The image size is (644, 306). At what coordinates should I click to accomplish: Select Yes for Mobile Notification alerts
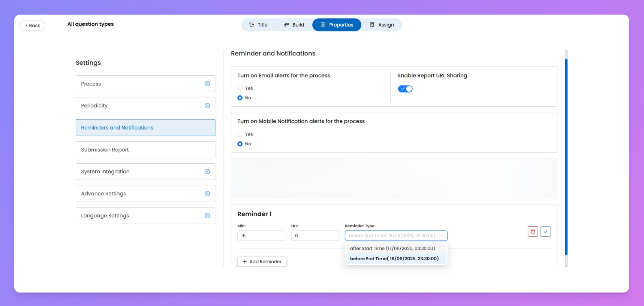click(240, 134)
